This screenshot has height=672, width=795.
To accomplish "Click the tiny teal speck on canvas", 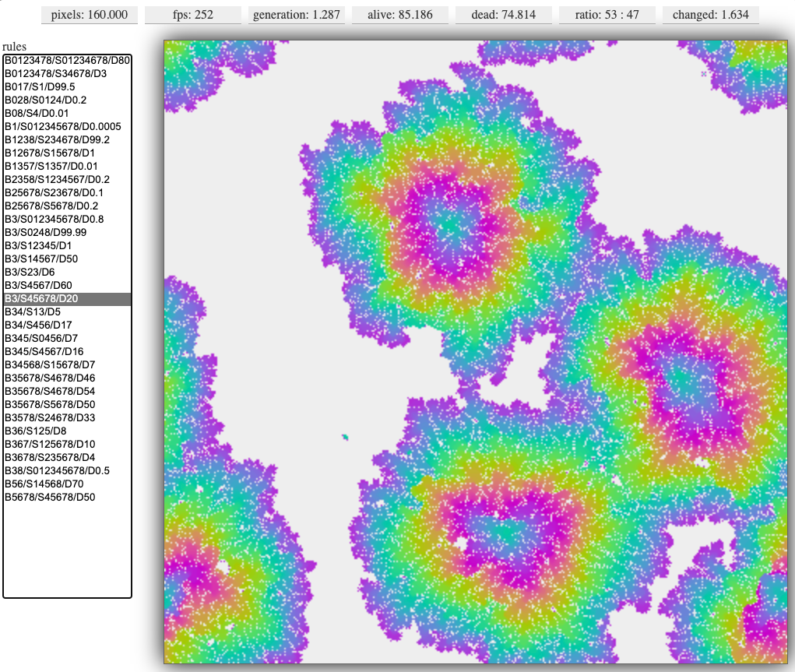I will (x=344, y=438).
